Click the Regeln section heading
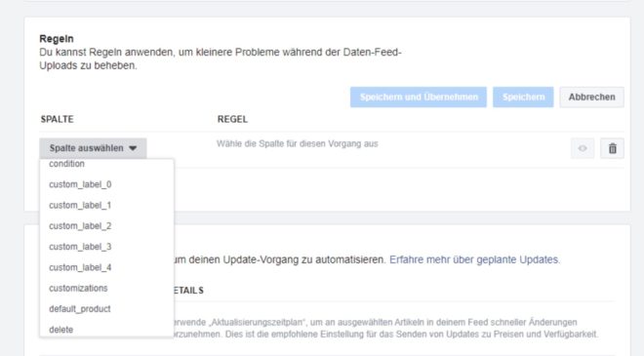Screen dimensions: 644x356 (57, 39)
